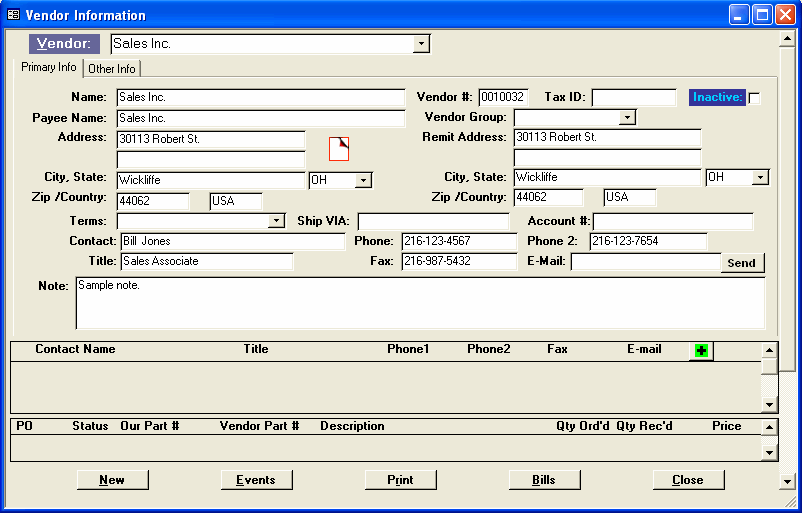The height and width of the screenshot is (513, 802).
Task: Open Bills for this vendor
Action: pos(544,480)
